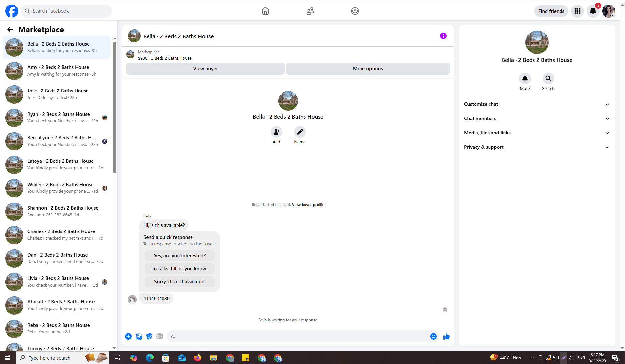Screen dimensions: 625x364
Task: Click View buyer button
Action: [206, 69]
